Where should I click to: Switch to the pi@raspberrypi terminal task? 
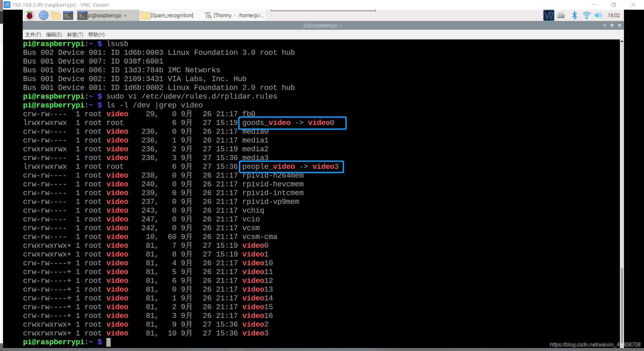108,15
